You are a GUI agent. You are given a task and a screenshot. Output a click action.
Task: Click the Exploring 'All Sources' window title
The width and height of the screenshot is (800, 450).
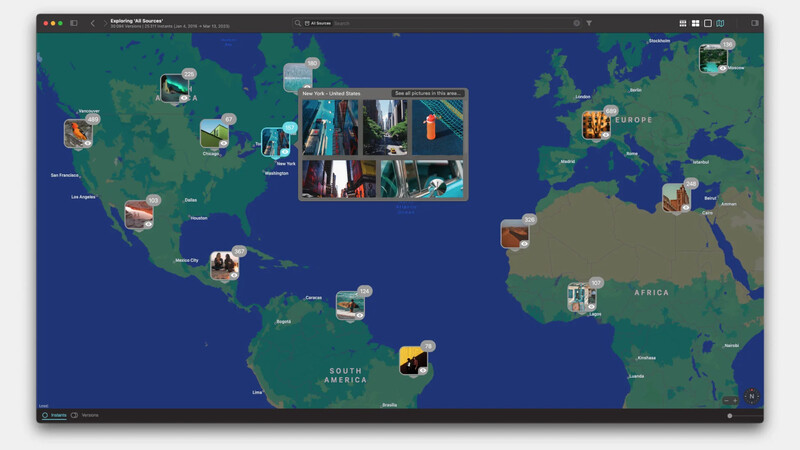(x=136, y=21)
